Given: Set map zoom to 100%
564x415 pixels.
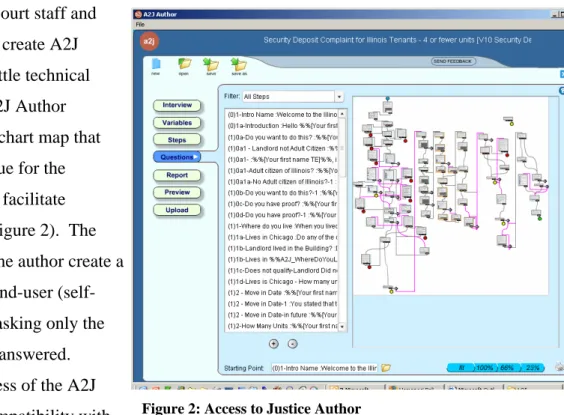Looking at the screenshot, I should coord(485,368).
